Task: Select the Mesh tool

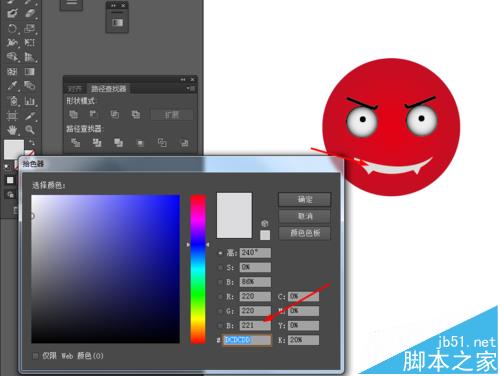Action: click(x=12, y=71)
